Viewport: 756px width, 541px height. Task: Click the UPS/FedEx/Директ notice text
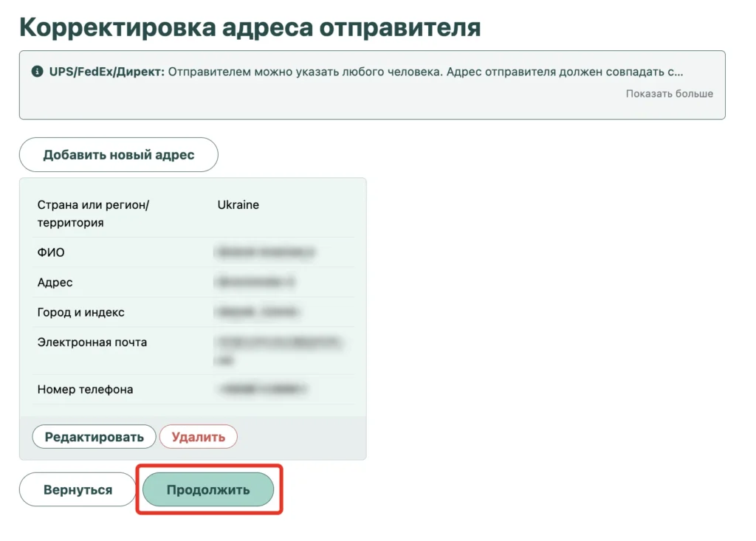tap(366, 72)
